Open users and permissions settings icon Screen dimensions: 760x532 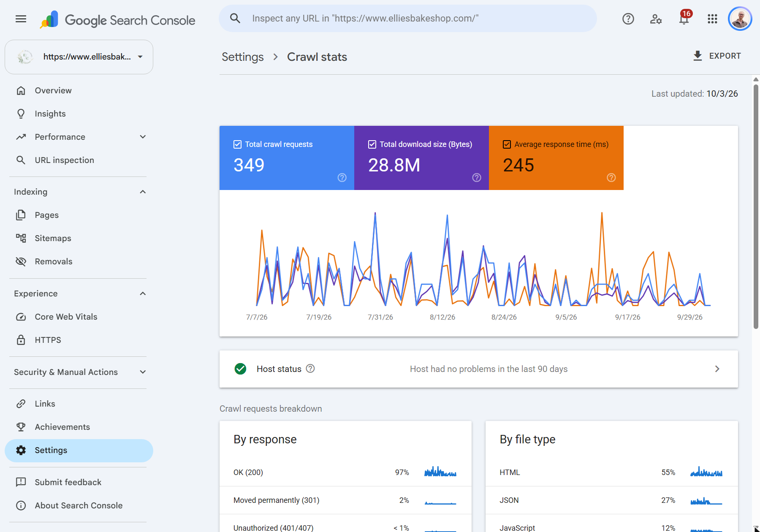pos(656,19)
